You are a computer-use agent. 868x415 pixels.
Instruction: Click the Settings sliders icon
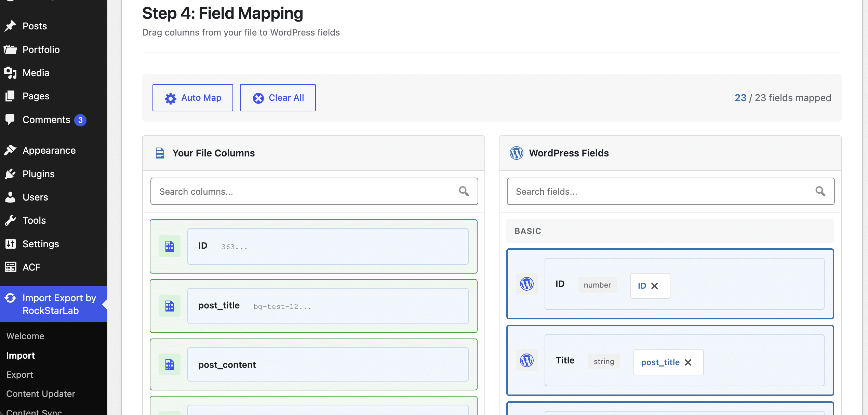[x=10, y=244]
